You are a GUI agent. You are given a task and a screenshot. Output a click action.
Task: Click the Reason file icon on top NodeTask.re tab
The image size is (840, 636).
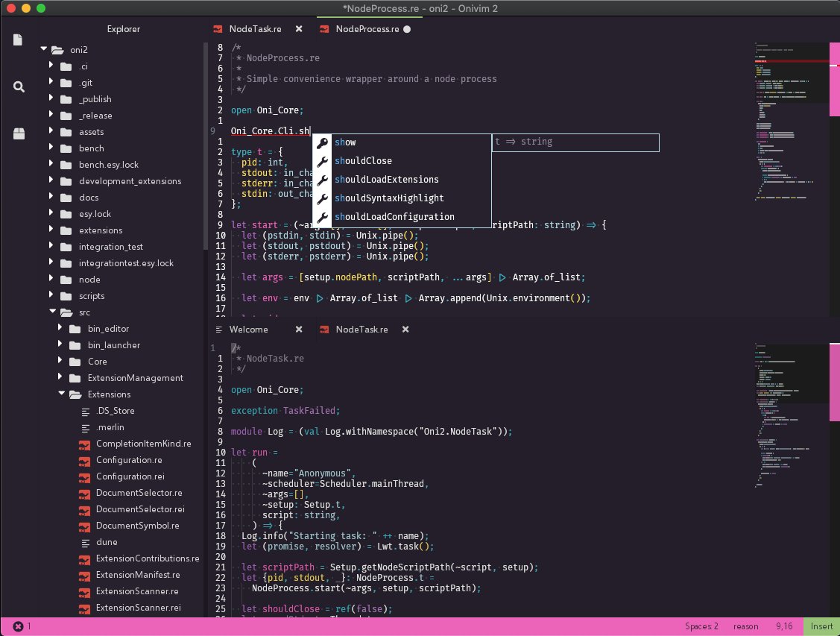click(x=218, y=30)
